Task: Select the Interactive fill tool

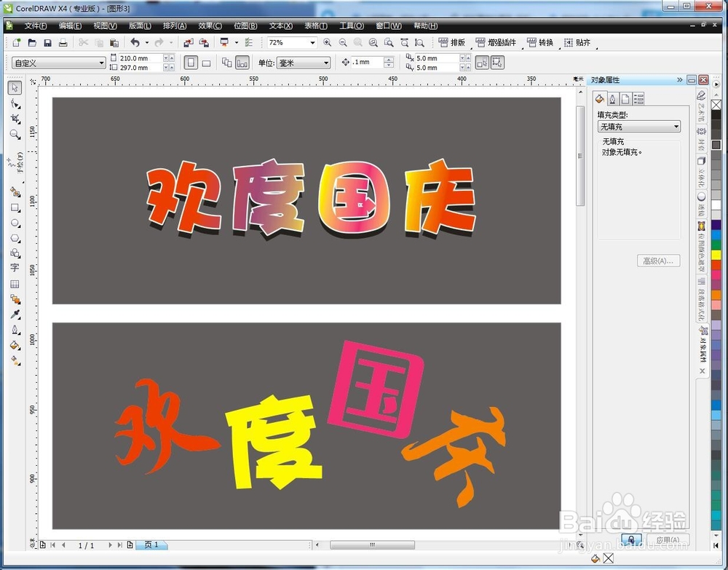Action: (x=15, y=360)
